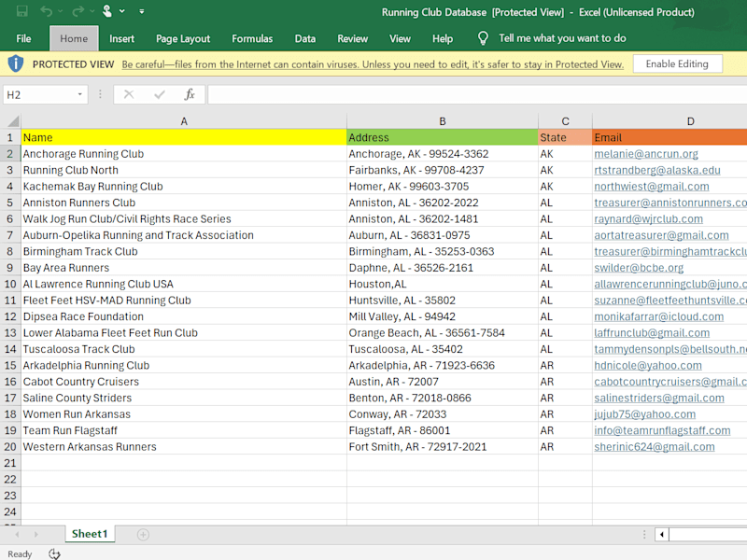Image resolution: width=747 pixels, height=560 pixels.
Task: Select row 2 header
Action: (10, 154)
